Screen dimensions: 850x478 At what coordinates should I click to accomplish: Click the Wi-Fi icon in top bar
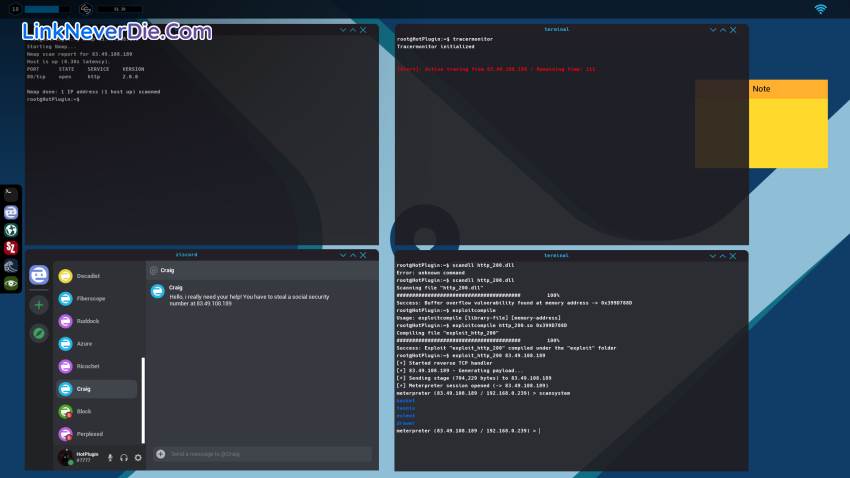[820, 9]
